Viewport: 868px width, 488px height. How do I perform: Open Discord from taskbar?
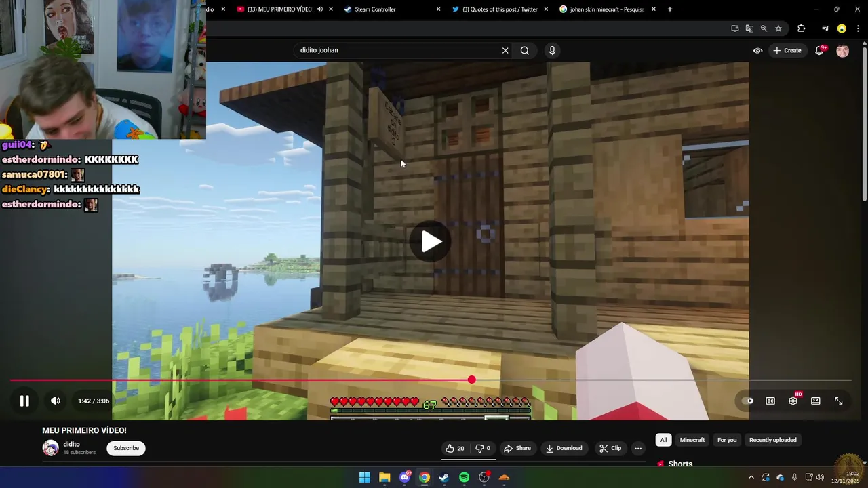[405, 477]
